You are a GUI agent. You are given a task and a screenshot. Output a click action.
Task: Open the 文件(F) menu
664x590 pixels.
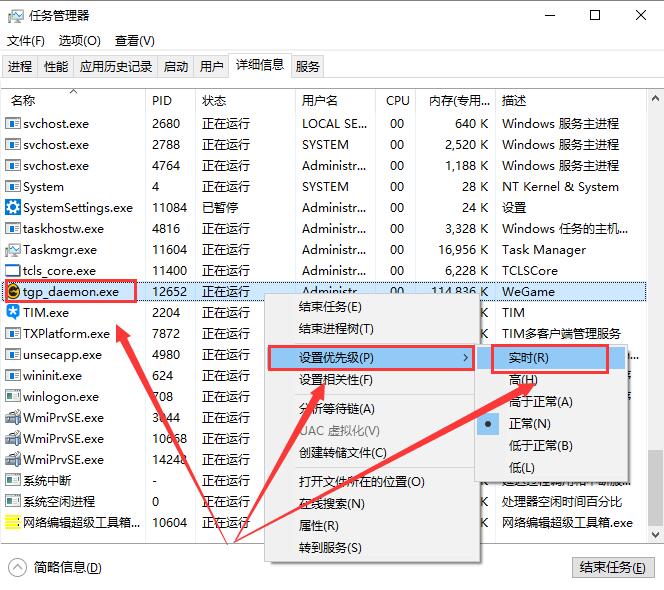click(26, 41)
